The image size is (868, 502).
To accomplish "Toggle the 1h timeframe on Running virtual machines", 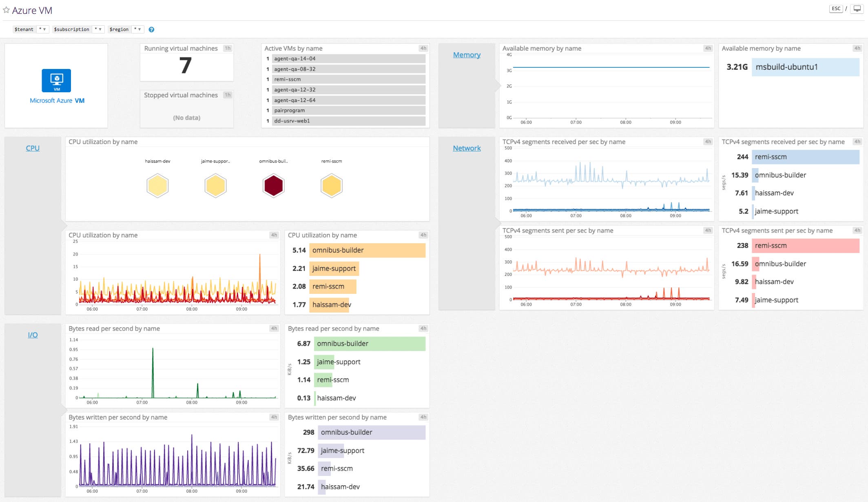I will pos(228,48).
